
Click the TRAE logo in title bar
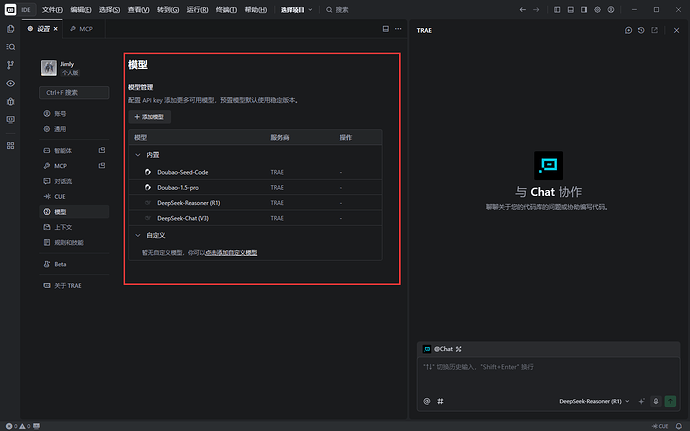click(11, 10)
